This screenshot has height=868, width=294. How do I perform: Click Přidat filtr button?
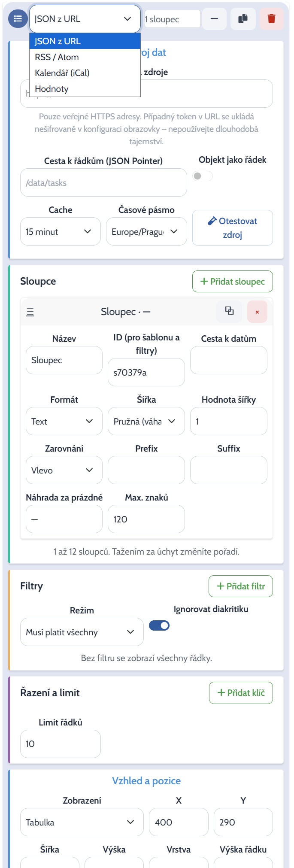click(x=241, y=586)
